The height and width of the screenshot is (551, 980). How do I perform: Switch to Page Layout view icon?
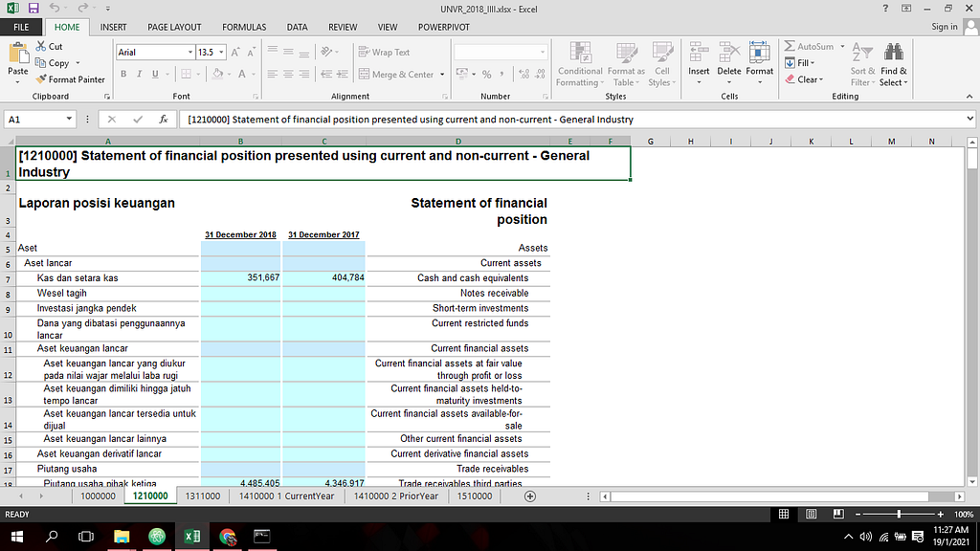click(812, 514)
